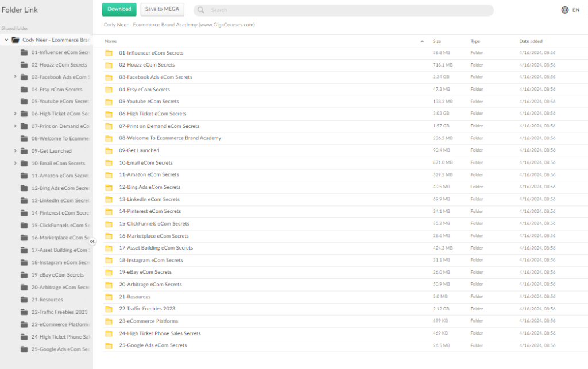The width and height of the screenshot is (588, 369).
Task: Select 22-Traffic Freebies 2023 in sidebar
Action: point(59,312)
